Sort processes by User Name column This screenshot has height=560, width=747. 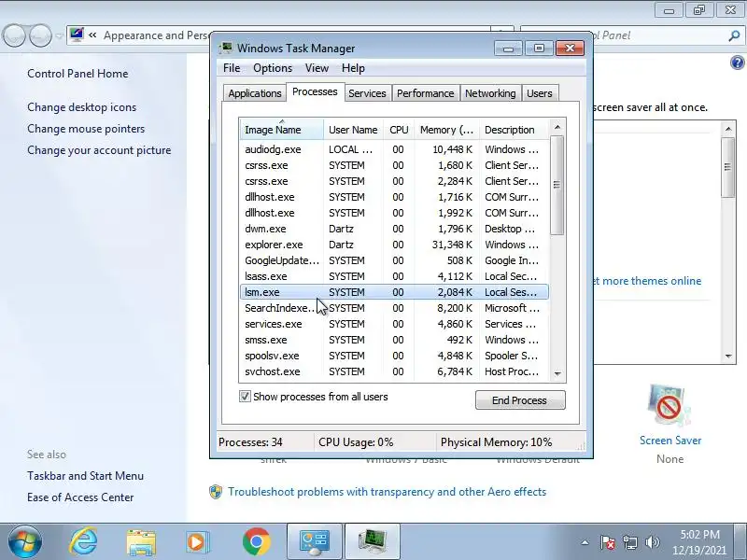353,130
